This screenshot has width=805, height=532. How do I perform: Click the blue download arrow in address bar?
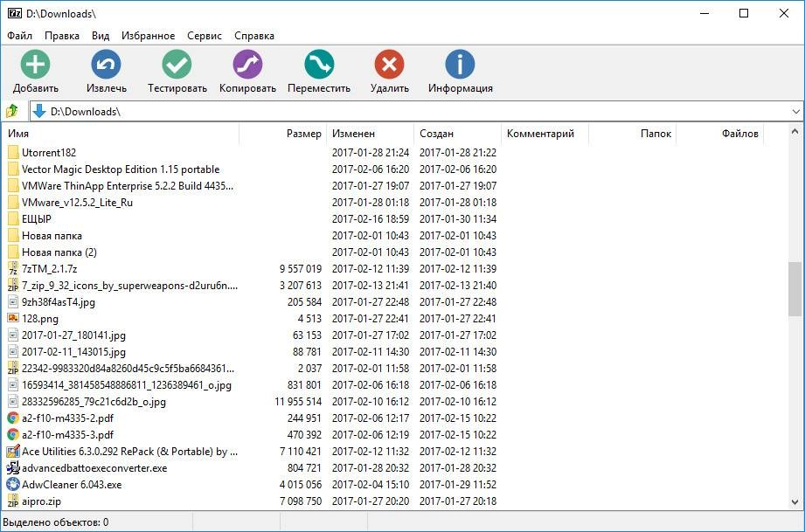pyautogui.click(x=39, y=111)
